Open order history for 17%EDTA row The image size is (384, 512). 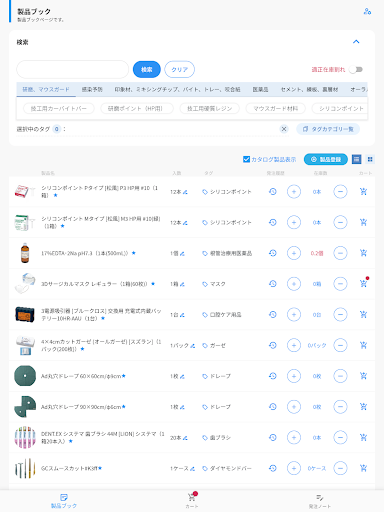pos(273,253)
